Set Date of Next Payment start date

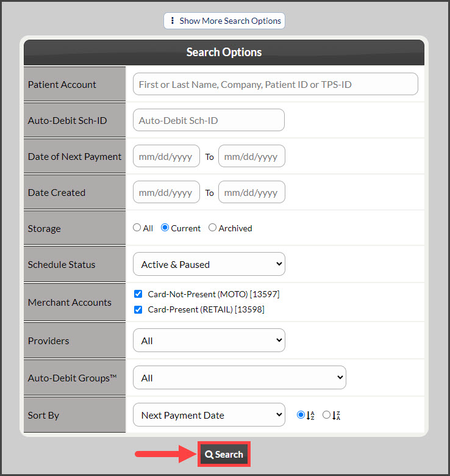pos(166,156)
